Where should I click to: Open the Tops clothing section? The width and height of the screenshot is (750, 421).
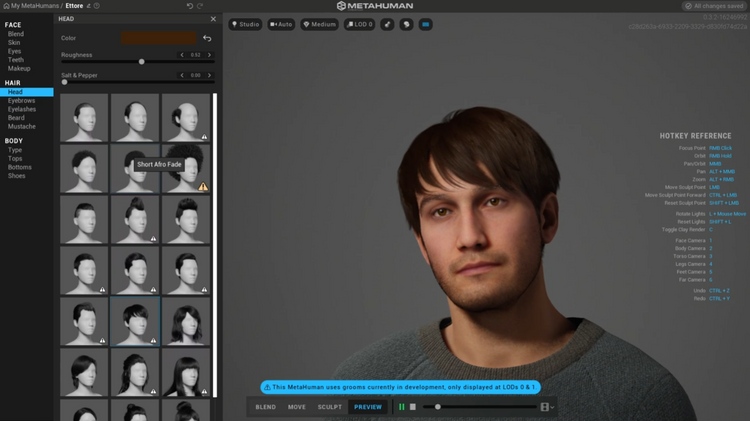click(x=15, y=158)
